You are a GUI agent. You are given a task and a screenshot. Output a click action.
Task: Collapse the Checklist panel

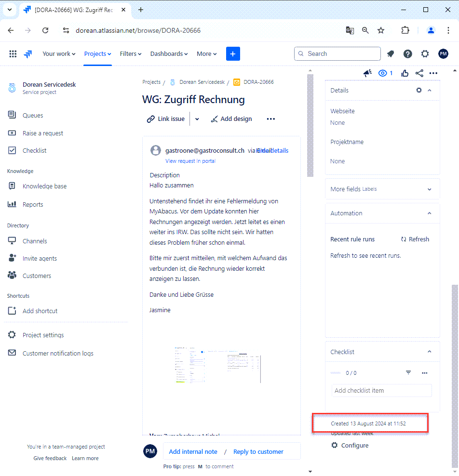[x=430, y=352]
